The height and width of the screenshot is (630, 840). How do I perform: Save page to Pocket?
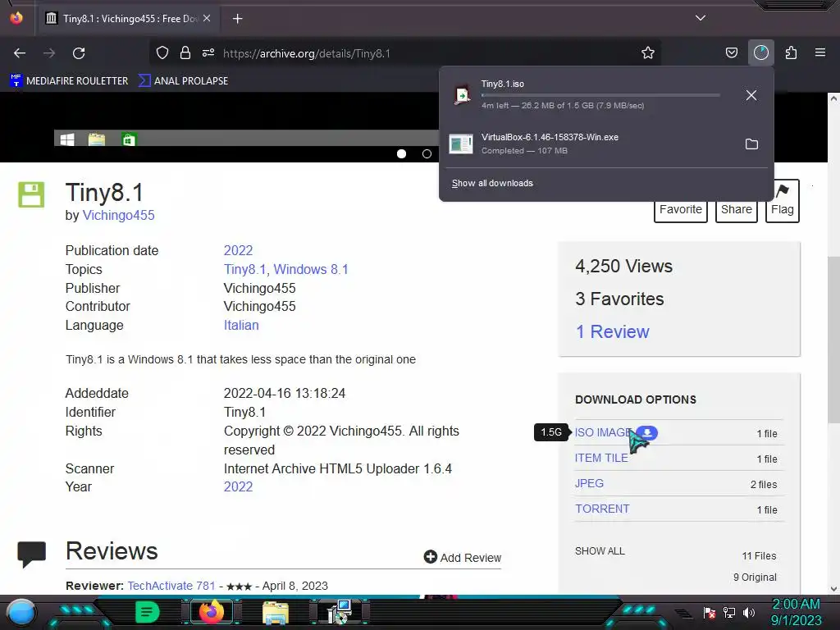(731, 53)
